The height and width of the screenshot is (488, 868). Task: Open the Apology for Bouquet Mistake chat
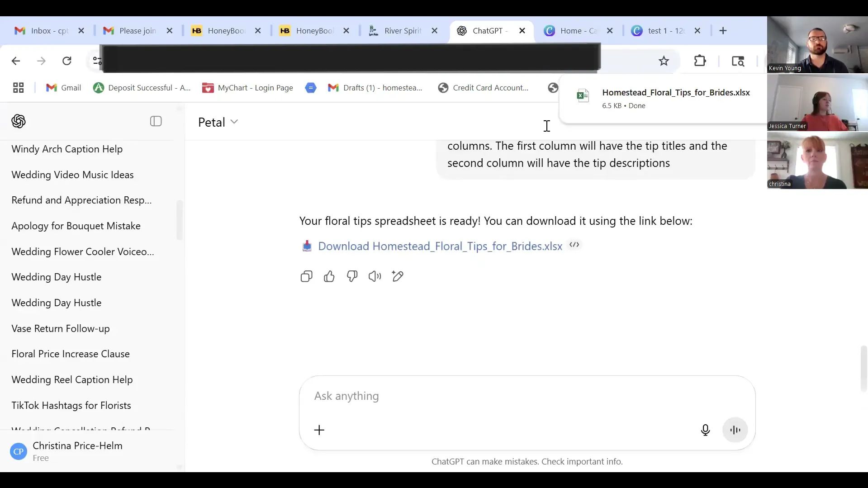pos(76,226)
